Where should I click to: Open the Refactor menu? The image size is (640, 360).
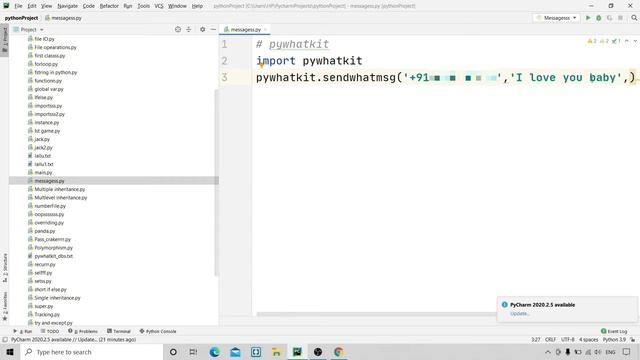(109, 6)
